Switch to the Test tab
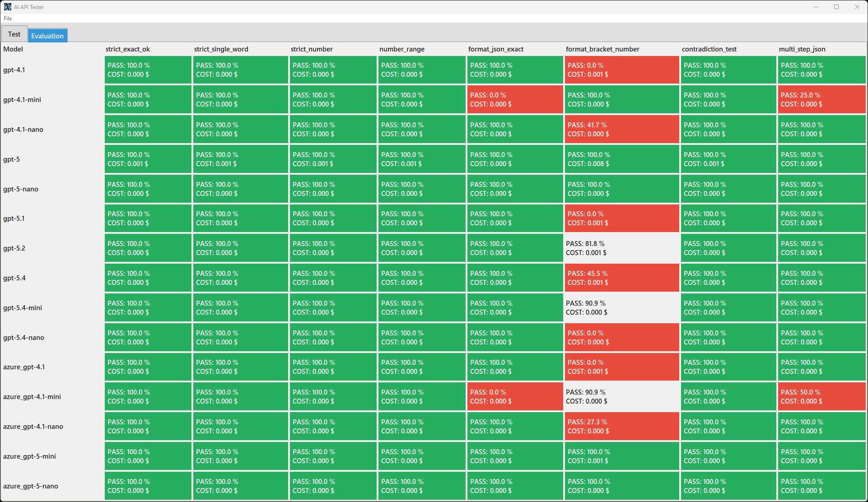 coord(14,34)
